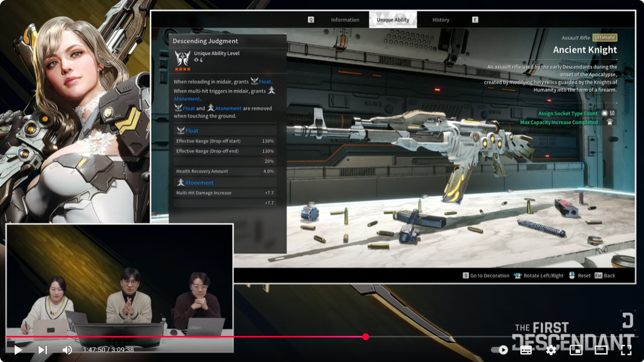Toggle the autoplay switch
The image size is (644, 362).
pyautogui.click(x=499, y=350)
